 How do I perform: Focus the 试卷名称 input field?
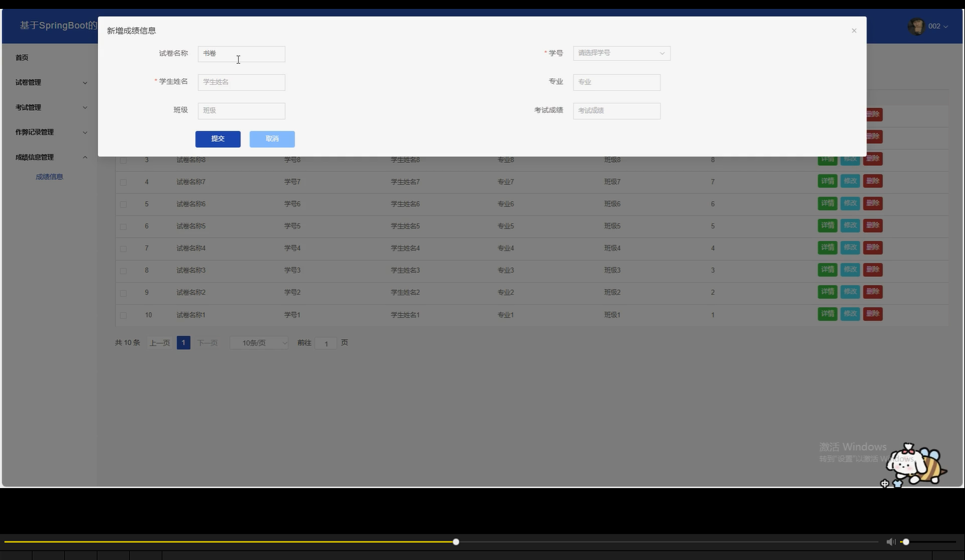[241, 54]
